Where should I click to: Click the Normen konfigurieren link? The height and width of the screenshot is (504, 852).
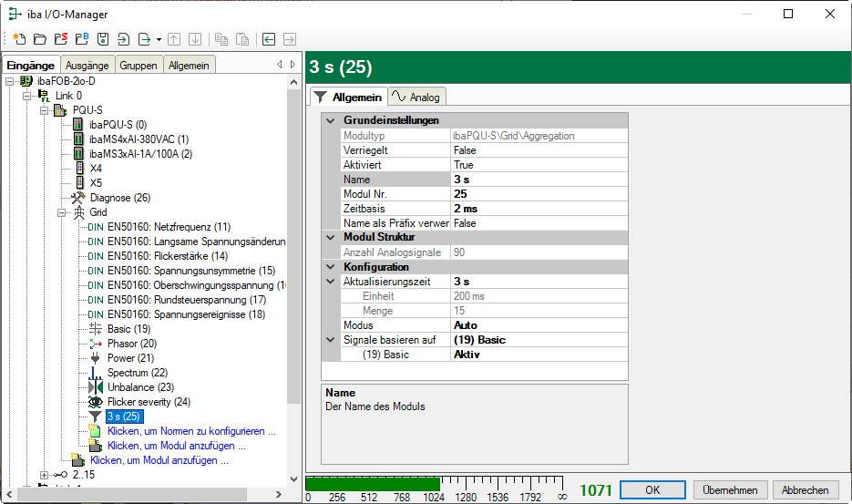[190, 431]
